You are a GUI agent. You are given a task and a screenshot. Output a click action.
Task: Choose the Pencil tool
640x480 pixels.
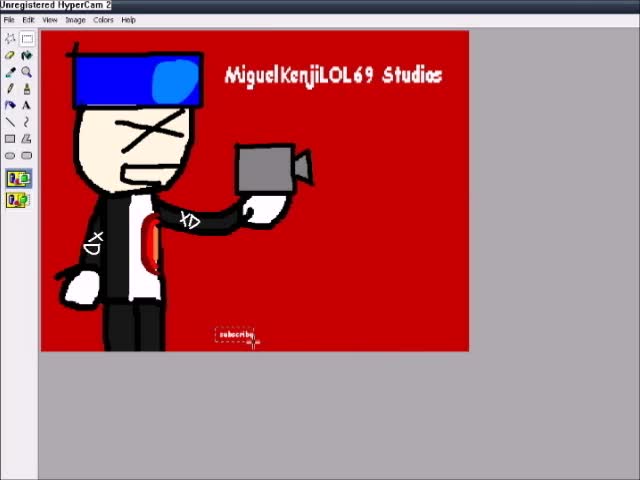(10, 89)
